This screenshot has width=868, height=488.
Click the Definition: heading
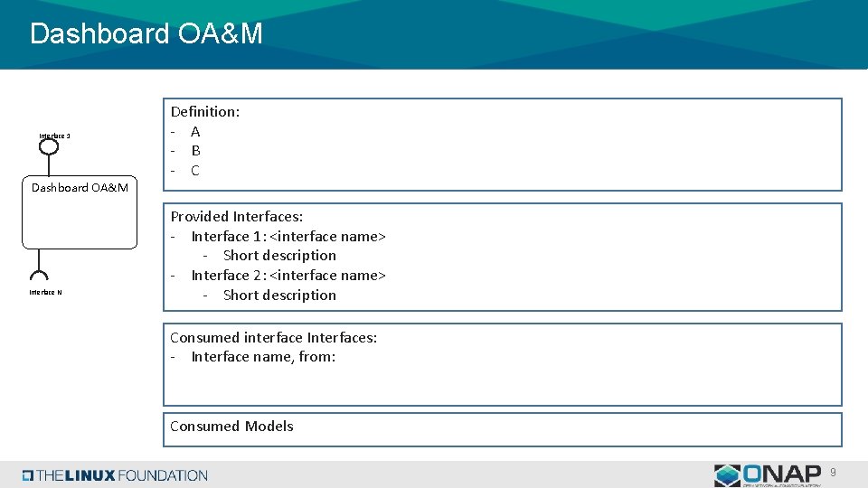[x=205, y=112]
